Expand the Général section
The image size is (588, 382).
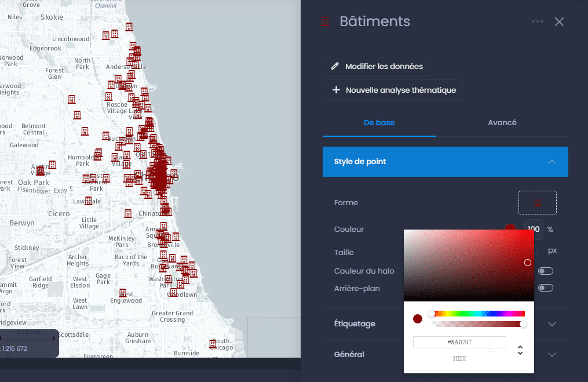coord(445,355)
